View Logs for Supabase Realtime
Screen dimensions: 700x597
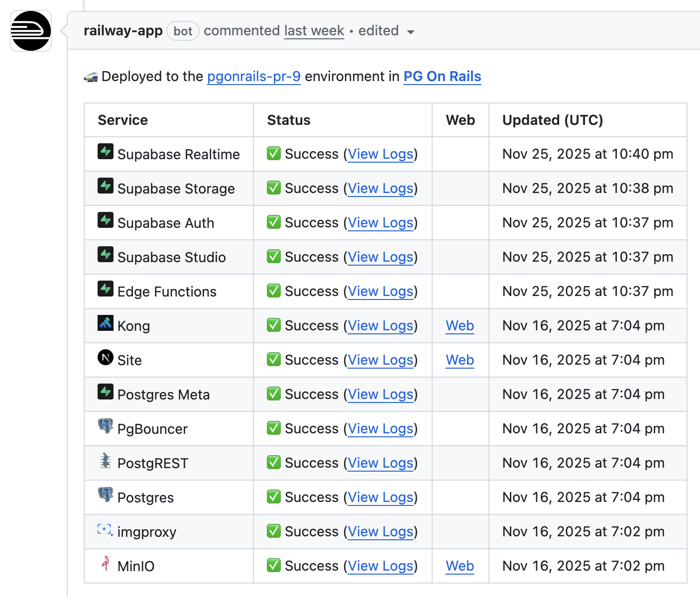380,154
